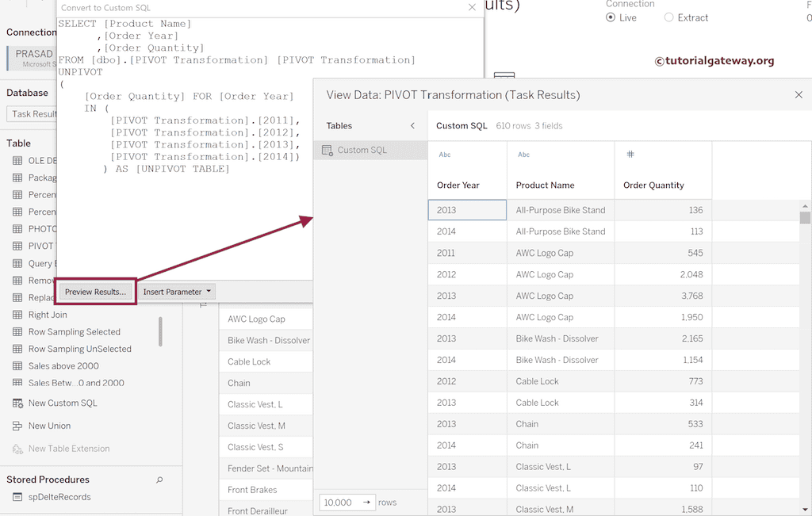
Task: Collapse the Tables pane with the chevron
Action: click(412, 124)
